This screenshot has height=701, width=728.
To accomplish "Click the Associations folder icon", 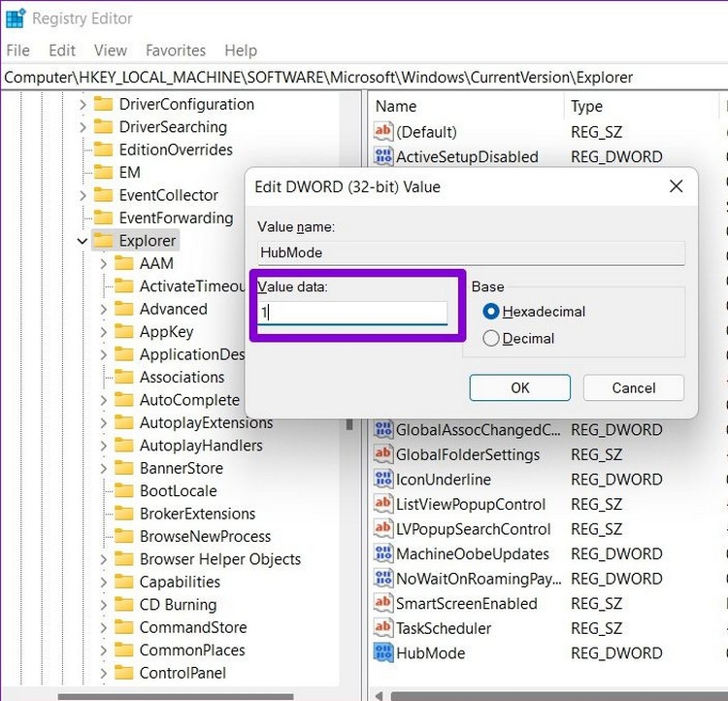I will tap(124, 377).
